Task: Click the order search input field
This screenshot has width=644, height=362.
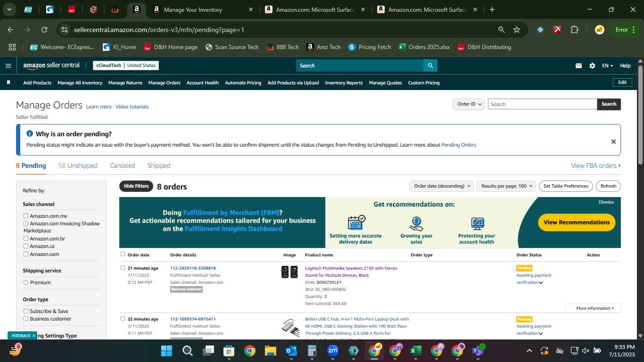Action: [x=542, y=104]
